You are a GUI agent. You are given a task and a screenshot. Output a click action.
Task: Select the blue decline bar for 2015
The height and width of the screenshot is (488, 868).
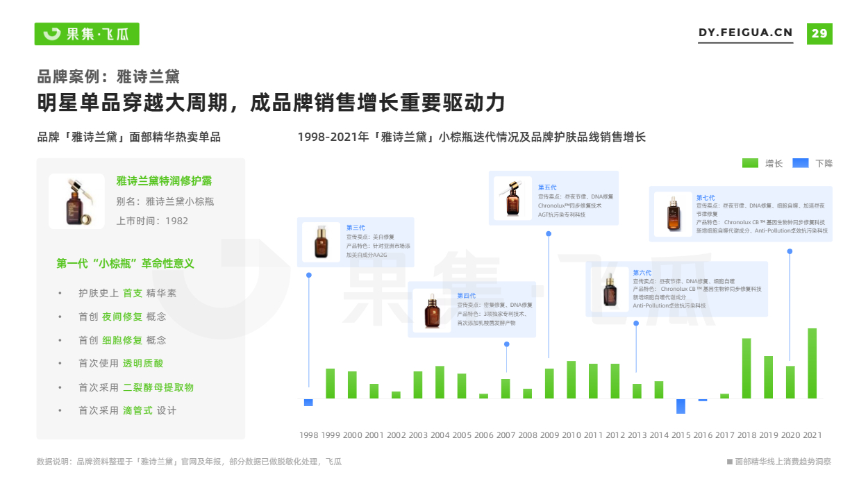(681, 406)
